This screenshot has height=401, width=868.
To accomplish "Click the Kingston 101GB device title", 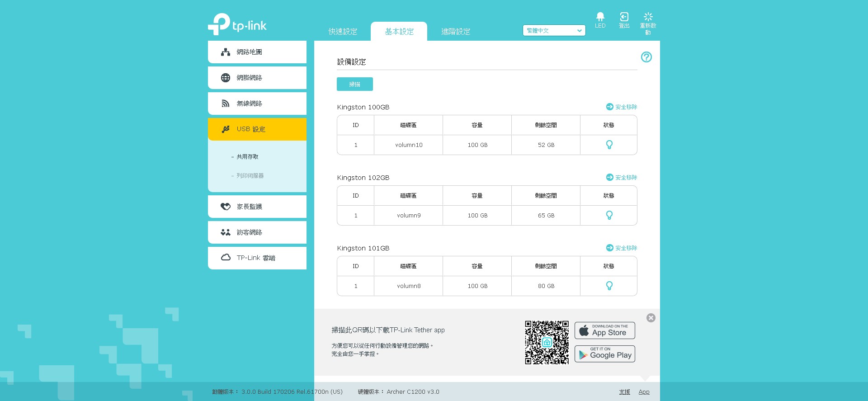I will point(363,248).
